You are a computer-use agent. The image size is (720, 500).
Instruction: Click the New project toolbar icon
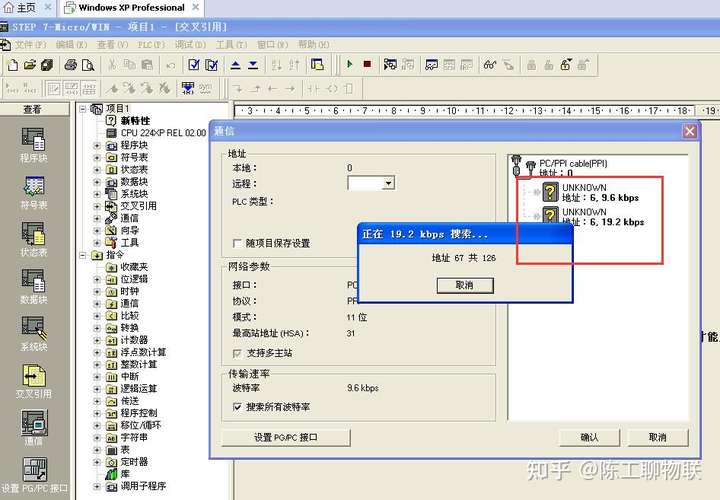13,65
